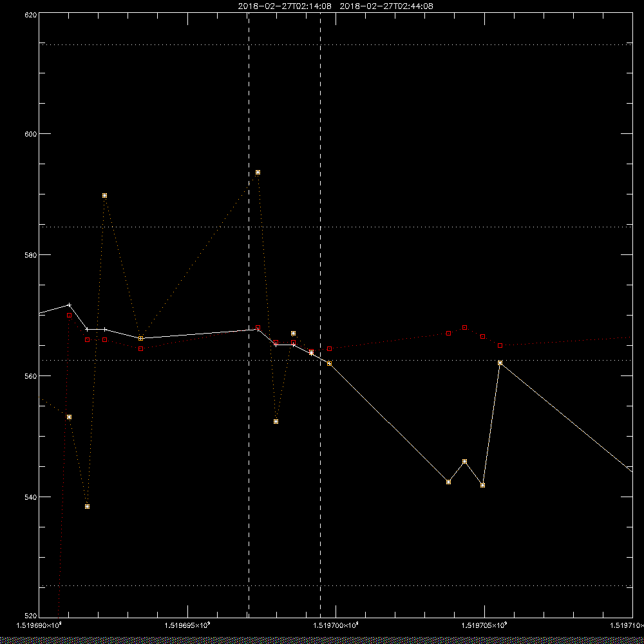Click the lowest orange data point near 538

click(x=87, y=506)
